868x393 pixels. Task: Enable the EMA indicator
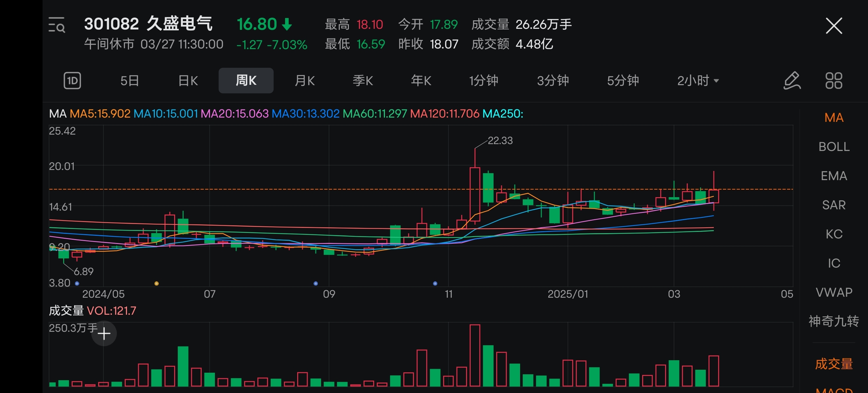pos(834,176)
